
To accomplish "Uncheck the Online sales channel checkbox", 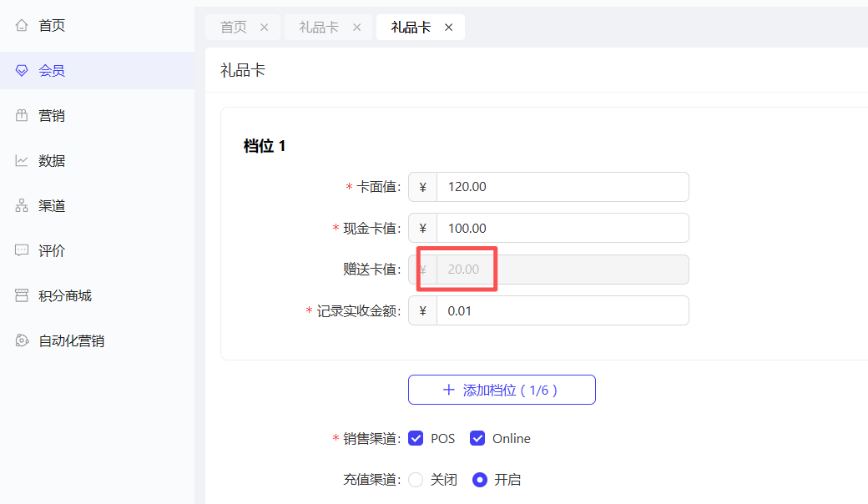I will click(477, 438).
